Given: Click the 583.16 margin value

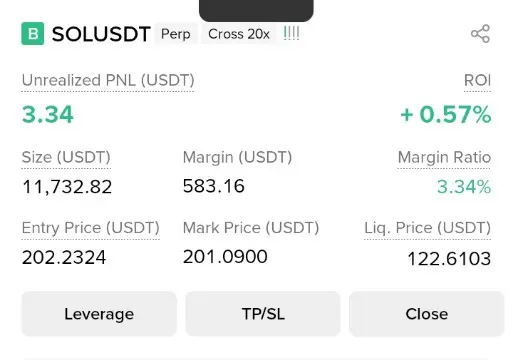Looking at the screenshot, I should pyautogui.click(x=214, y=186).
